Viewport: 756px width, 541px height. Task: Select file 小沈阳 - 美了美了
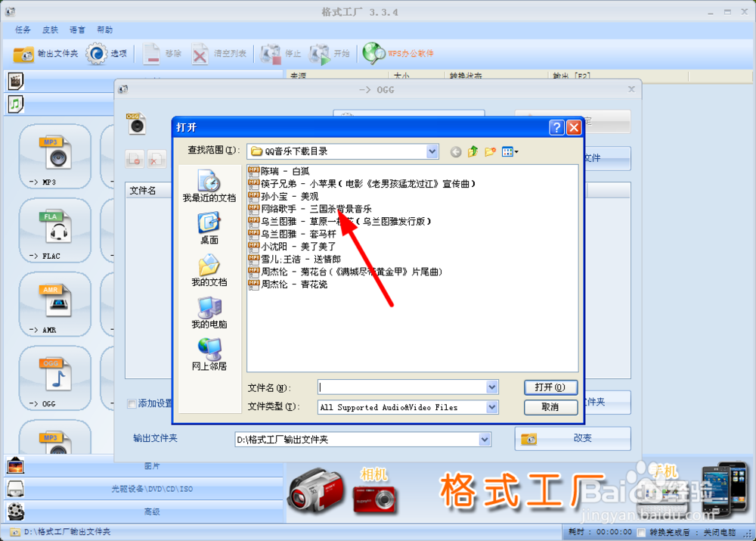coord(292,247)
